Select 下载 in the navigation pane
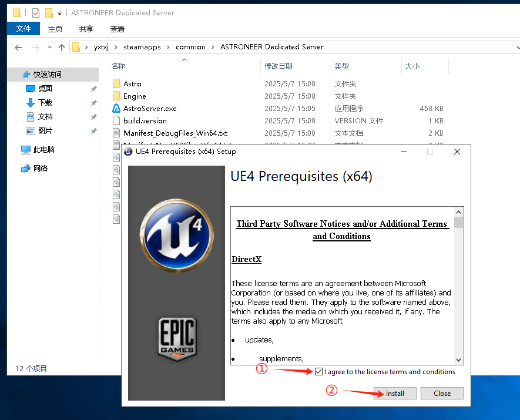 [x=45, y=103]
